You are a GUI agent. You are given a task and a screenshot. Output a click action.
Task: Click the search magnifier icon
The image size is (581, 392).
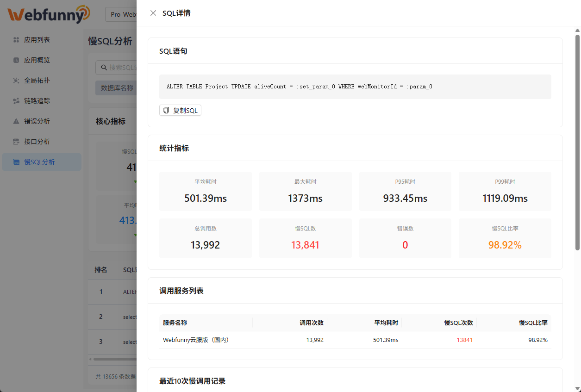[x=104, y=67]
